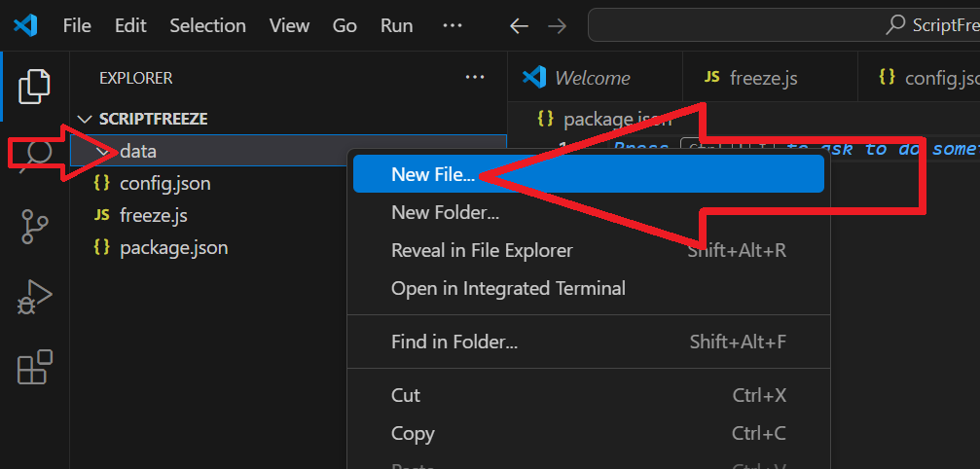Switch to the config.json editor tab
This screenshot has width=980, height=469.
[x=919, y=78]
